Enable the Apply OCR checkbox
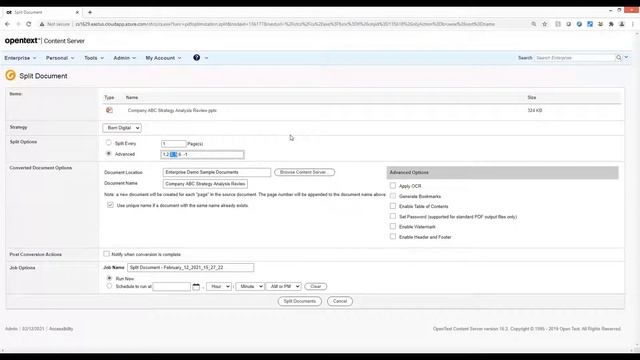Image resolution: width=640 pixels, height=360 pixels. coord(393,186)
